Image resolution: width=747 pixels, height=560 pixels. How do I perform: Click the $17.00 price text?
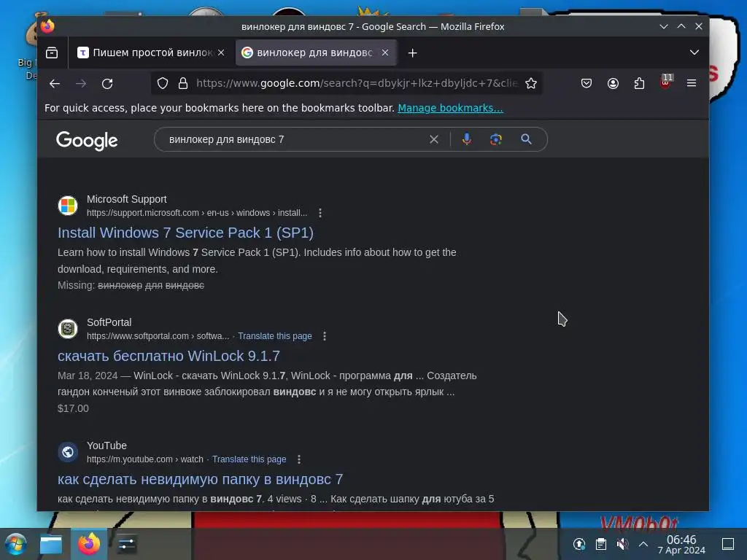pyautogui.click(x=73, y=408)
